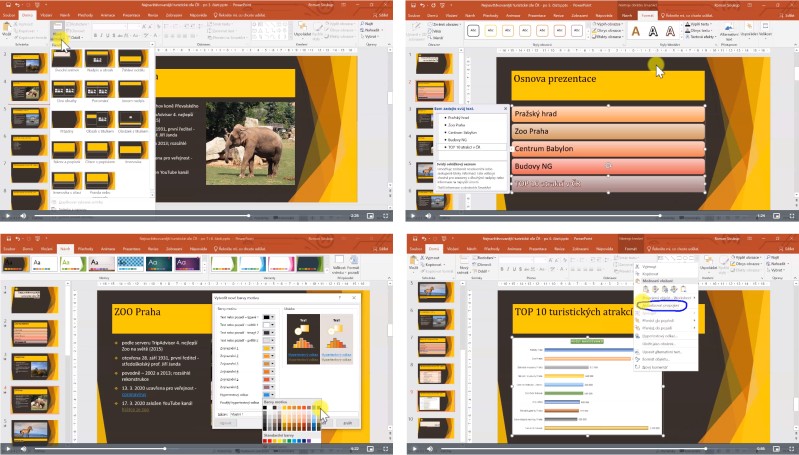
Task: Play the bottom-left video
Action: [8, 449]
